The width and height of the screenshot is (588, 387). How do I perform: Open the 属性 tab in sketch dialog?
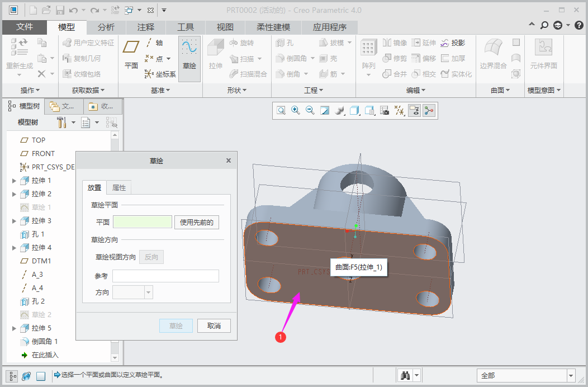point(119,188)
